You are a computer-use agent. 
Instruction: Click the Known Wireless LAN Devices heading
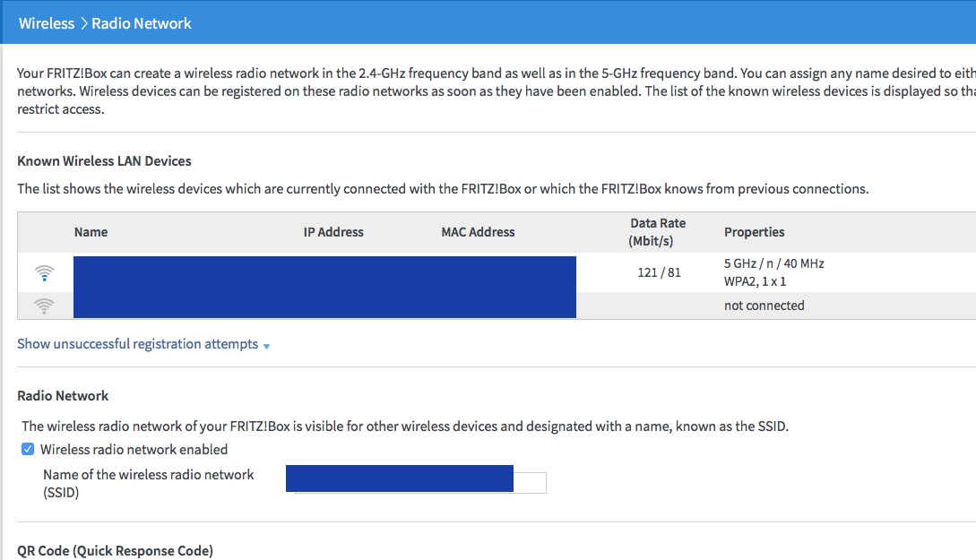point(104,161)
